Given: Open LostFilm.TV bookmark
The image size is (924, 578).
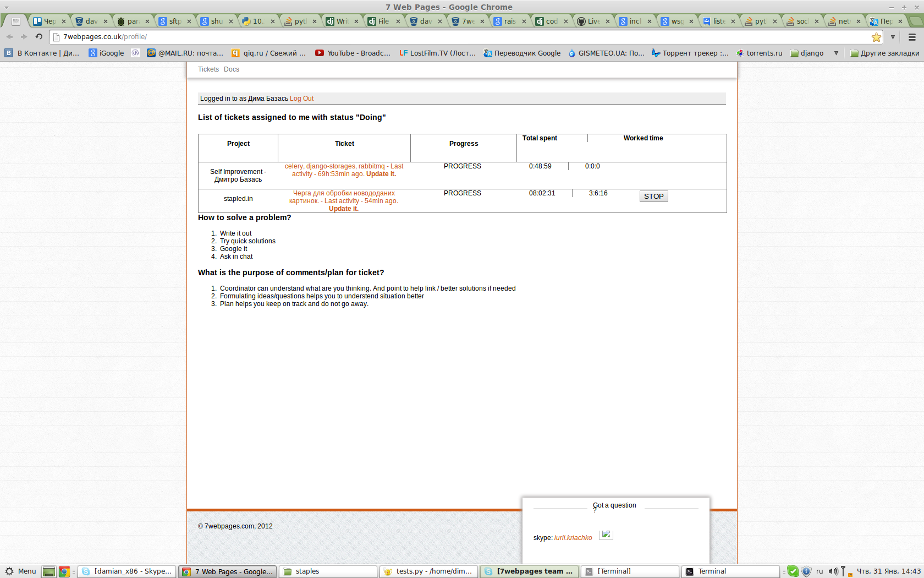Looking at the screenshot, I should [x=438, y=53].
